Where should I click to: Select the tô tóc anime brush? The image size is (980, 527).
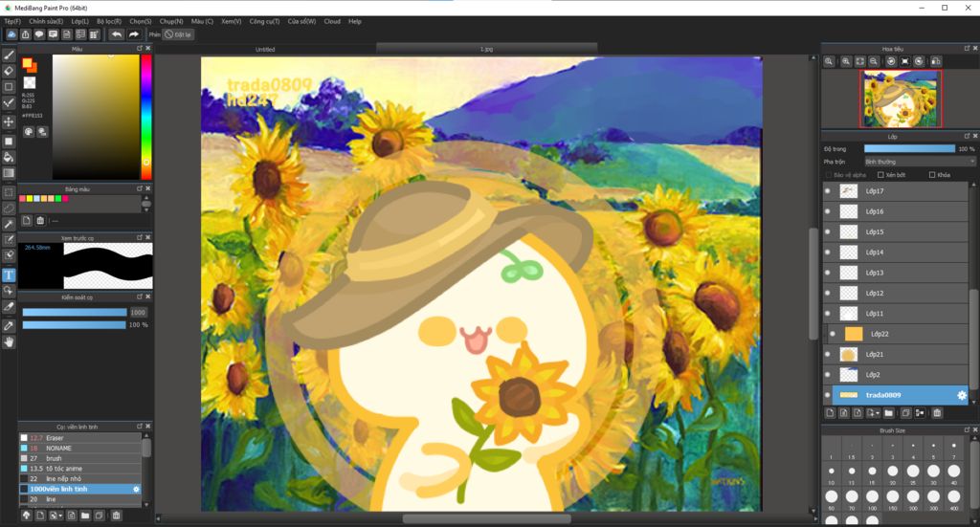pos(80,469)
